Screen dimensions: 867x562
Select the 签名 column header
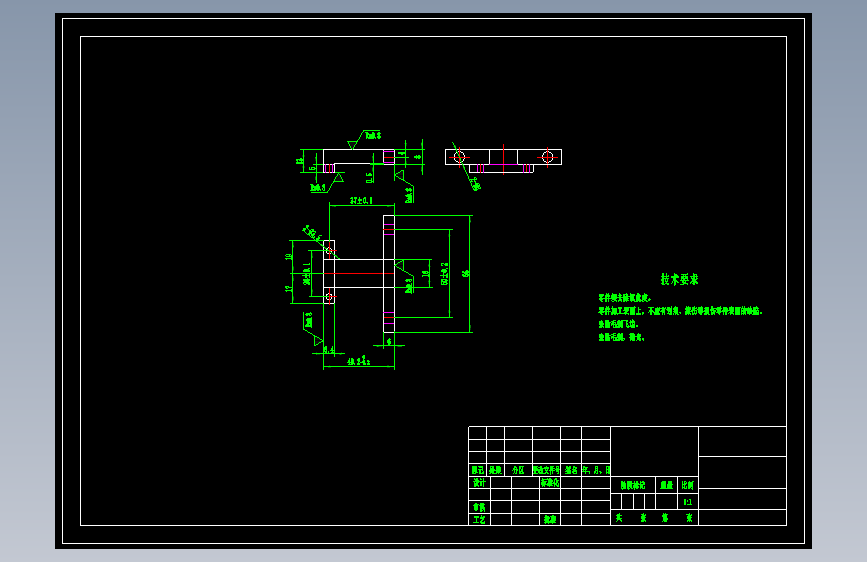coord(571,470)
